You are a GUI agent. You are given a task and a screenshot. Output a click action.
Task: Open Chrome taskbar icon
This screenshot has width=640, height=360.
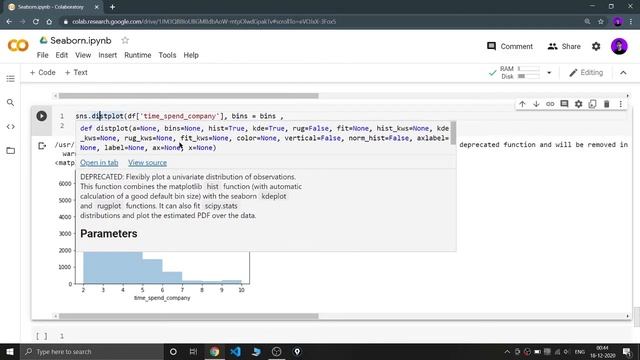(x=214, y=351)
